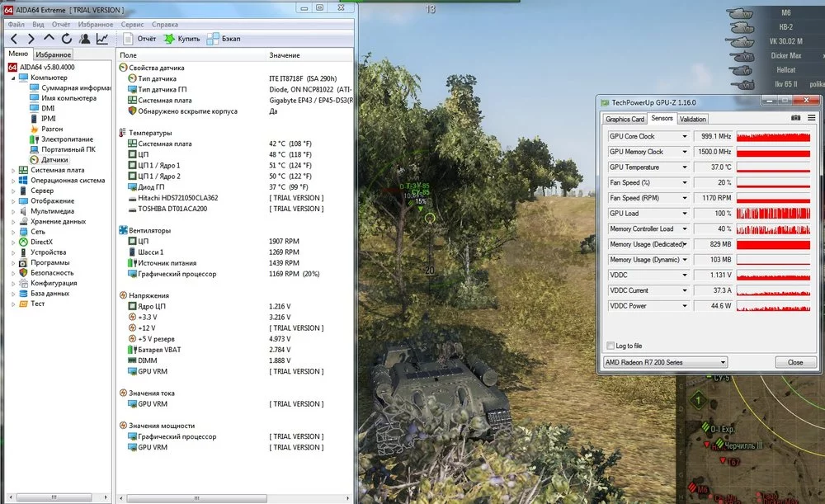Open the GPU Core Clock sensor dropdown
825x504 pixels.
pyautogui.click(x=684, y=137)
